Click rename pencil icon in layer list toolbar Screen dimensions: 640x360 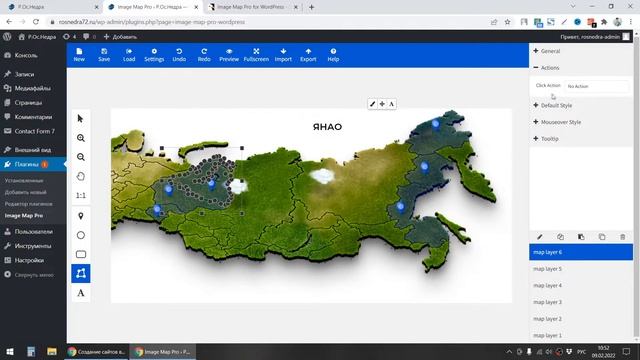point(540,237)
